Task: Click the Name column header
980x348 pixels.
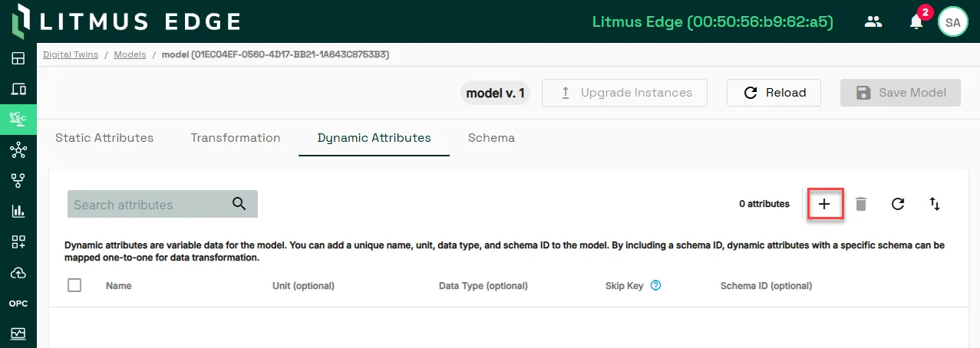Action: pos(119,286)
